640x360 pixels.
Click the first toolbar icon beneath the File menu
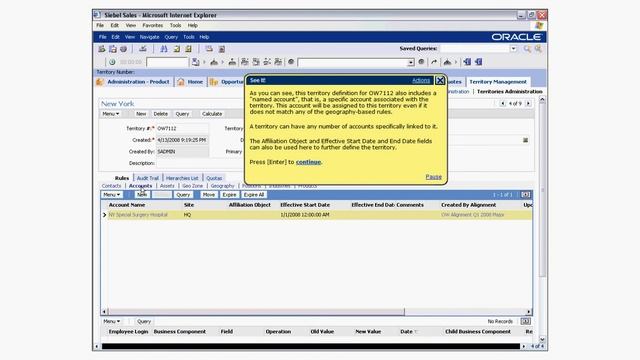tap(102, 49)
